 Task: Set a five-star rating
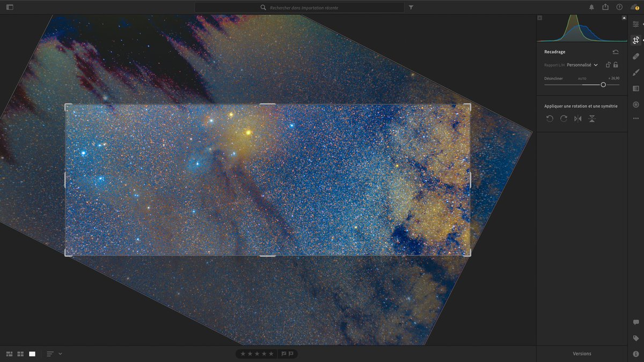tap(271, 353)
